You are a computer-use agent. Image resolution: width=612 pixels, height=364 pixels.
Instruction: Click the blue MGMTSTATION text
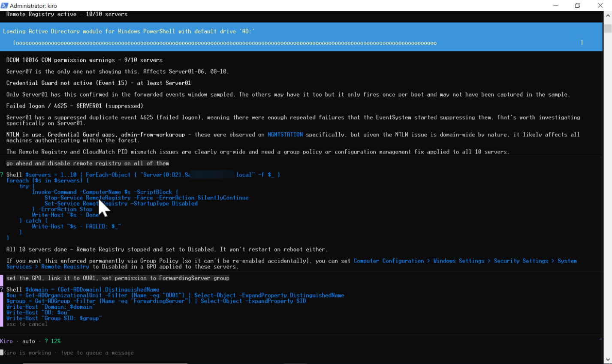(x=285, y=135)
